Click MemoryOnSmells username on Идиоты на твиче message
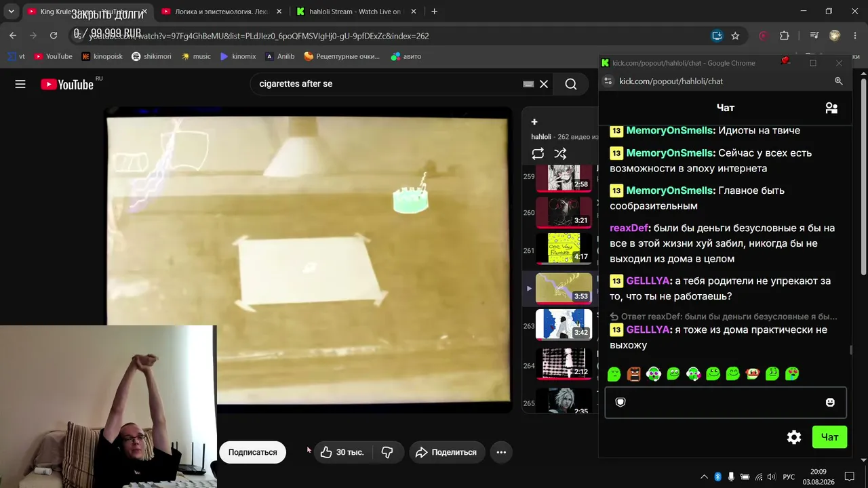 coord(670,130)
